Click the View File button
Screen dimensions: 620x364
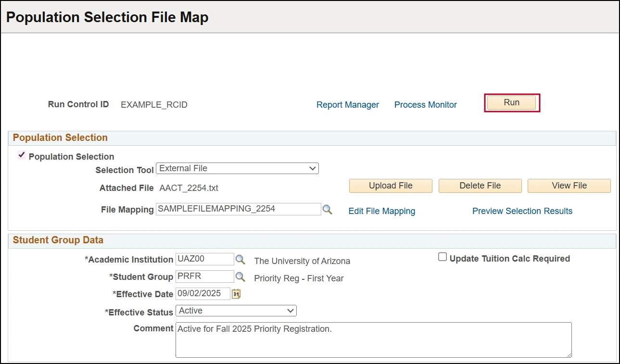pyautogui.click(x=569, y=186)
